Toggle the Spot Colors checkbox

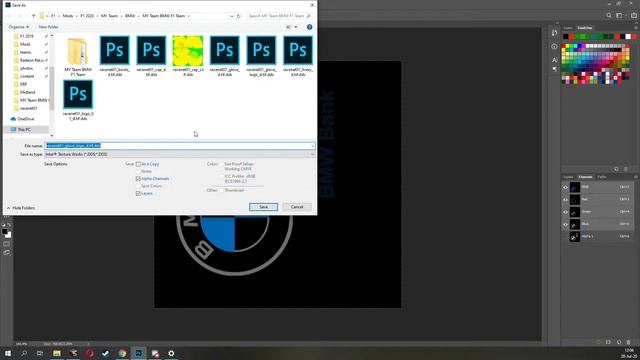(x=138, y=186)
